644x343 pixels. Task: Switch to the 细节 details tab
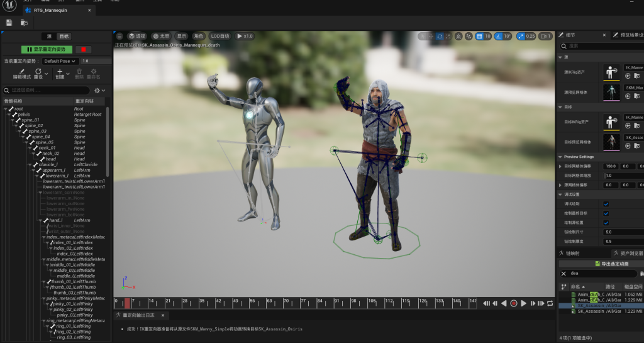[x=582, y=35]
